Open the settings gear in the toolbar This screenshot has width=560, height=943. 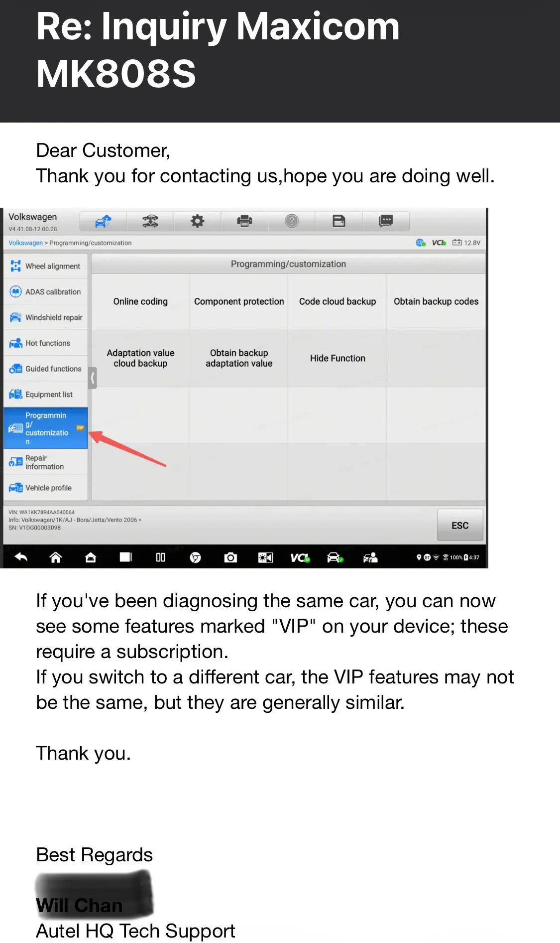click(197, 221)
